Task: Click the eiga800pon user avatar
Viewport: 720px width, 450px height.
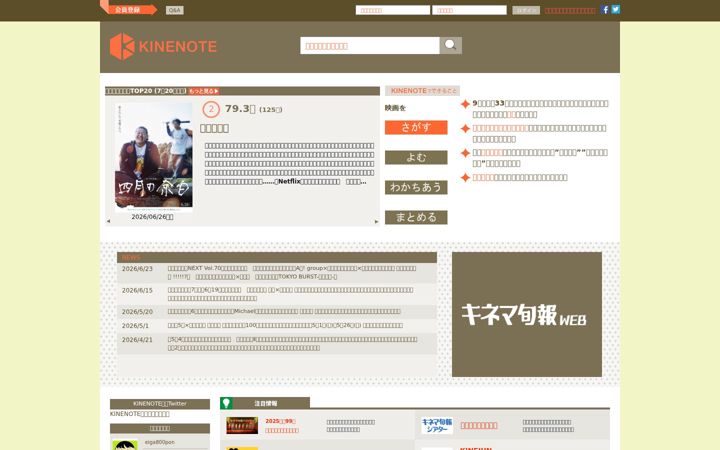Action: (125, 445)
